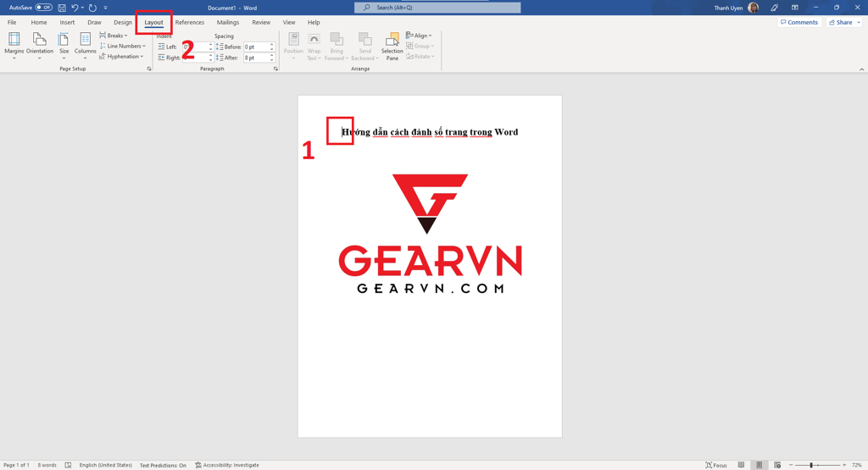Switch to Read Mode view
Image resolution: width=868 pixels, height=470 pixels.
pos(741,465)
